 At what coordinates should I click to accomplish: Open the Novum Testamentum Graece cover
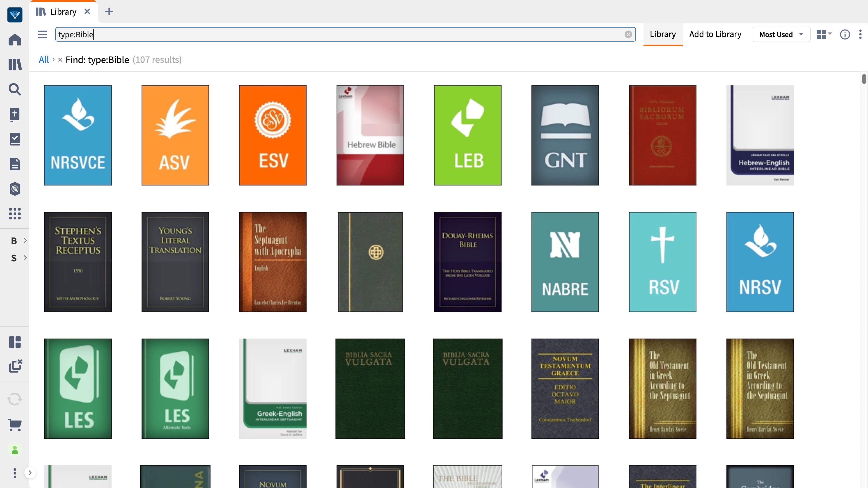point(565,388)
